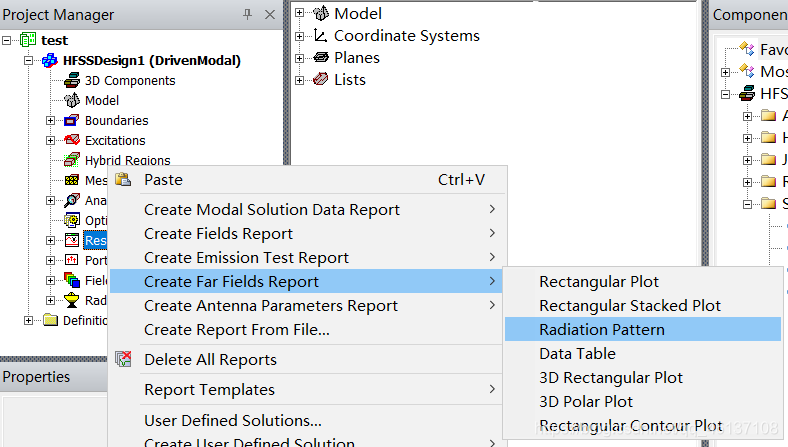Click the Results icon
The width and height of the screenshot is (788, 447).
[x=72, y=240]
